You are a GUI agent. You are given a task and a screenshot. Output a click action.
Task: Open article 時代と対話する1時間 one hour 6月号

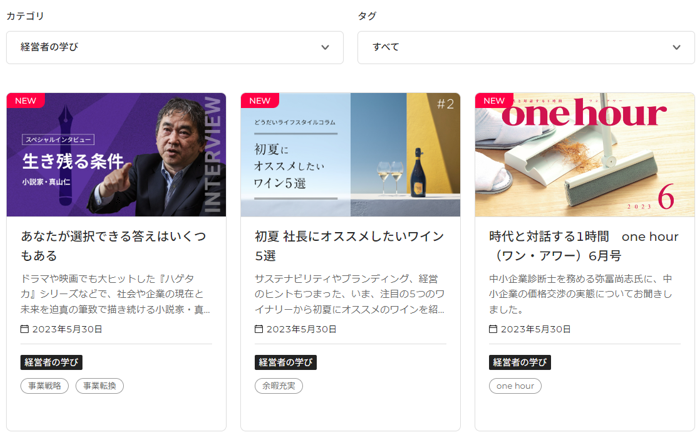pyautogui.click(x=583, y=246)
